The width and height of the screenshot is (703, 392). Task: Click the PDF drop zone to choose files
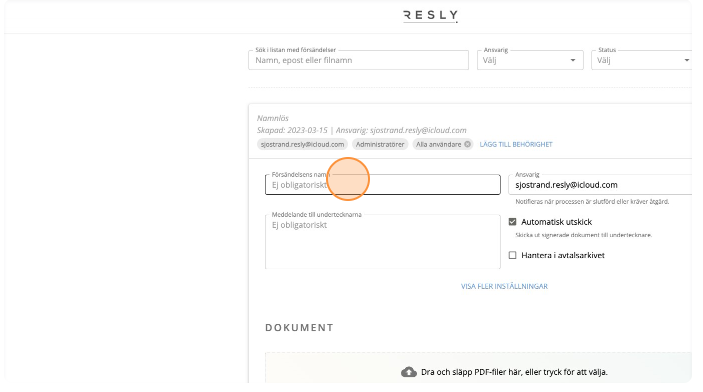478,368
